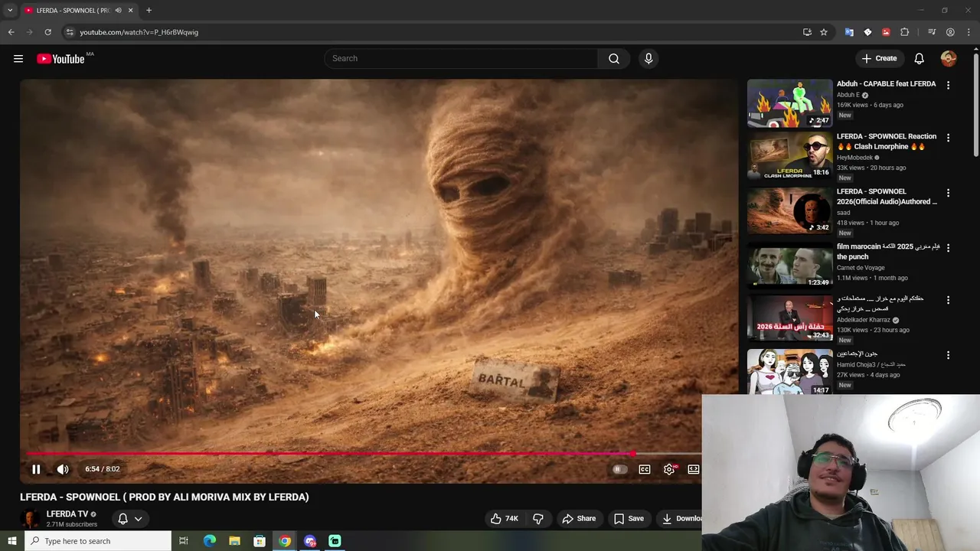Open the Windows Start menu

[11, 541]
